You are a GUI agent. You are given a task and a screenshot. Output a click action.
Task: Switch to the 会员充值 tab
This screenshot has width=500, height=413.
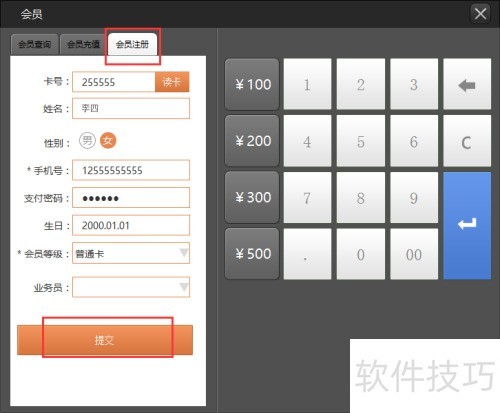click(83, 44)
